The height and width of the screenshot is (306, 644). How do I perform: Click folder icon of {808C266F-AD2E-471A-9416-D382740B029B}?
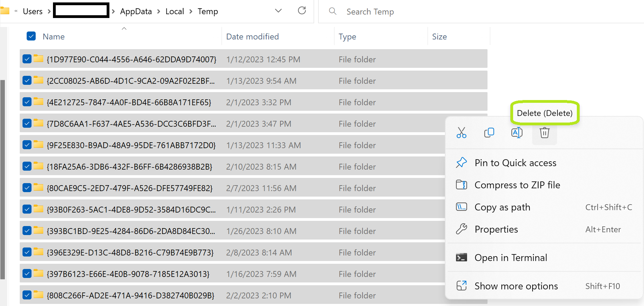click(38, 295)
